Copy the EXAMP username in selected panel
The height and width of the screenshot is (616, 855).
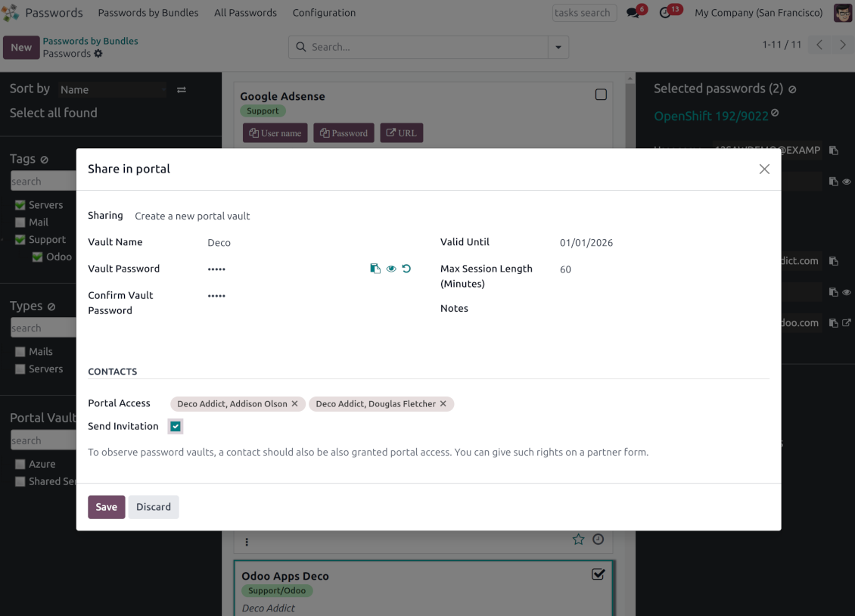click(833, 151)
